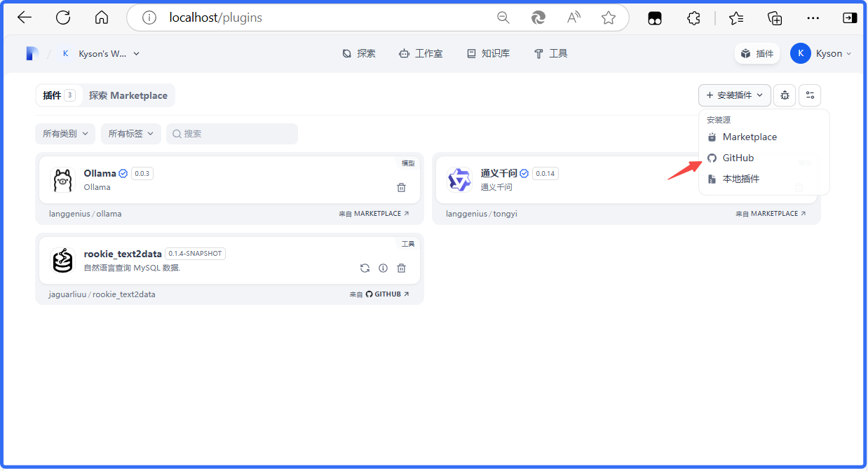Click the 工具 tag on rookie_text2data card
The width and height of the screenshot is (868, 471).
pos(408,244)
